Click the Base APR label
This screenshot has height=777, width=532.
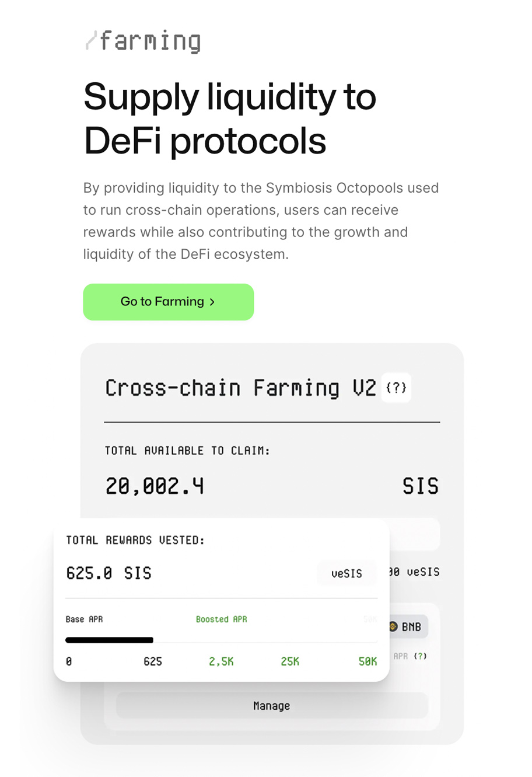click(84, 619)
